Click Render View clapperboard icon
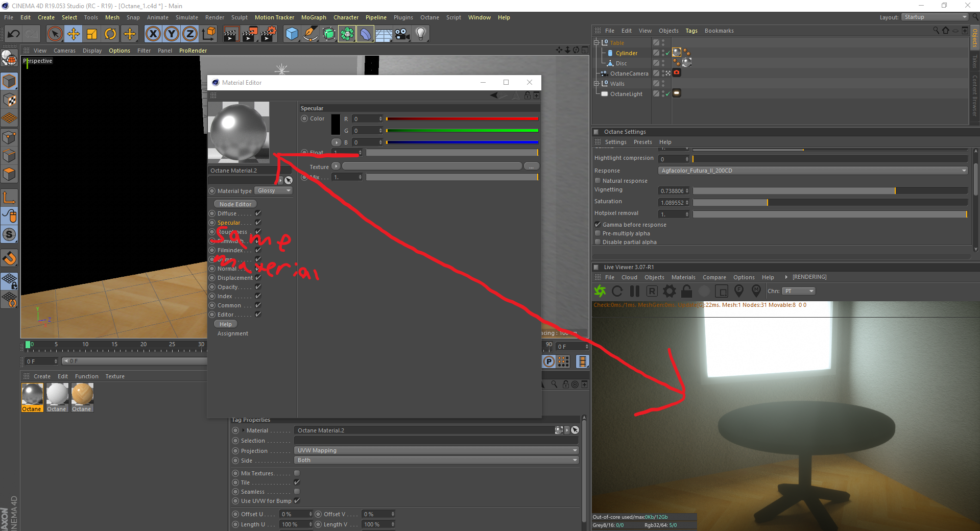980x531 pixels. pyautogui.click(x=231, y=34)
